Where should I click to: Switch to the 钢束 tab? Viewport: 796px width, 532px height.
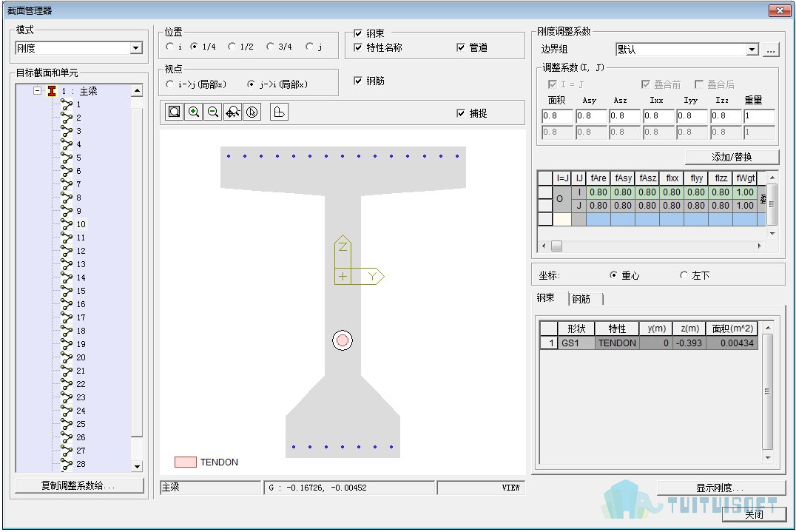pyautogui.click(x=546, y=298)
